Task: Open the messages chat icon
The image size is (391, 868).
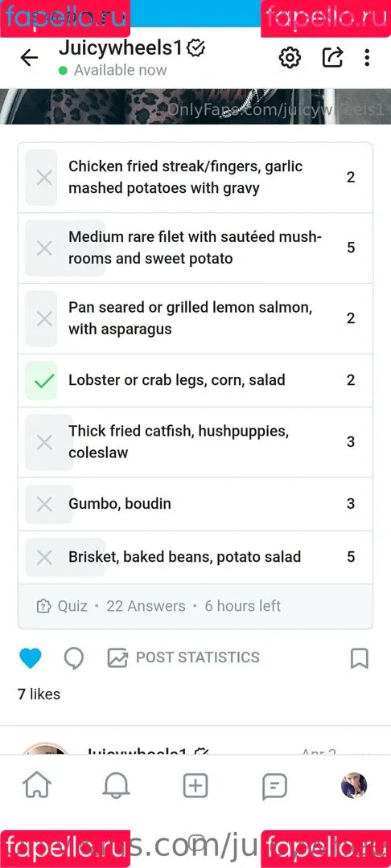Action: (274, 785)
